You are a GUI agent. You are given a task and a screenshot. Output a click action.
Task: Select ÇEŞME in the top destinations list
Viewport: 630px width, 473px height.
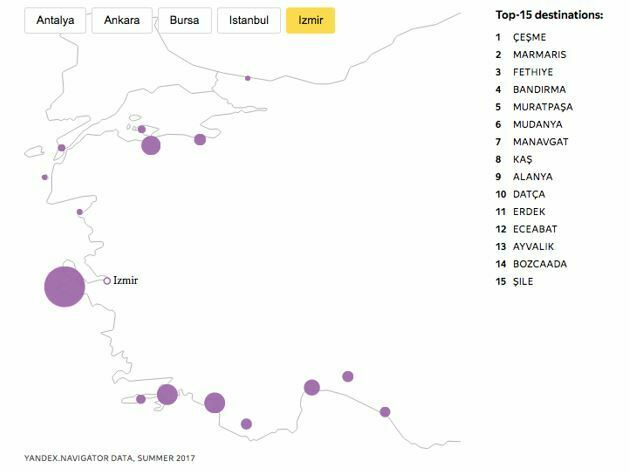click(529, 37)
